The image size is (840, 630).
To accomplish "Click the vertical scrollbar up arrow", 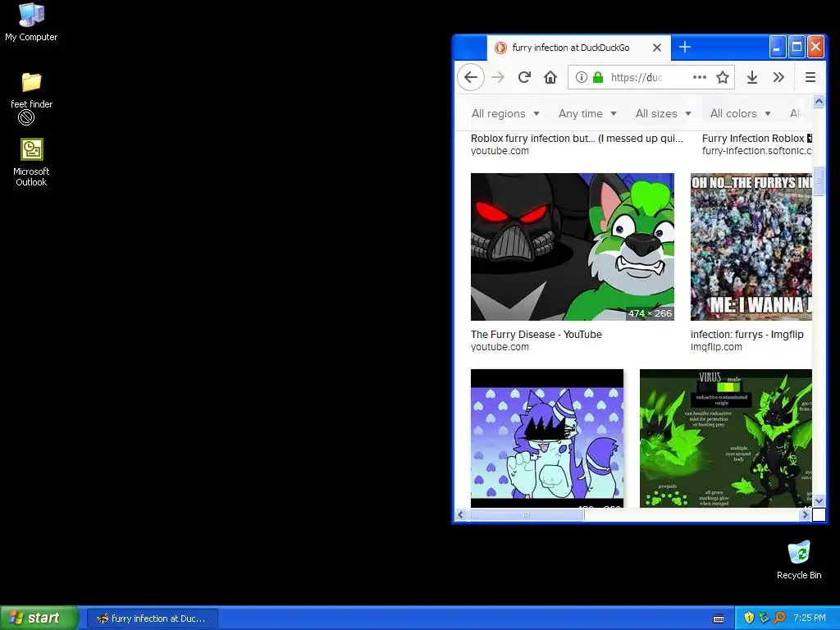I will pyautogui.click(x=819, y=101).
